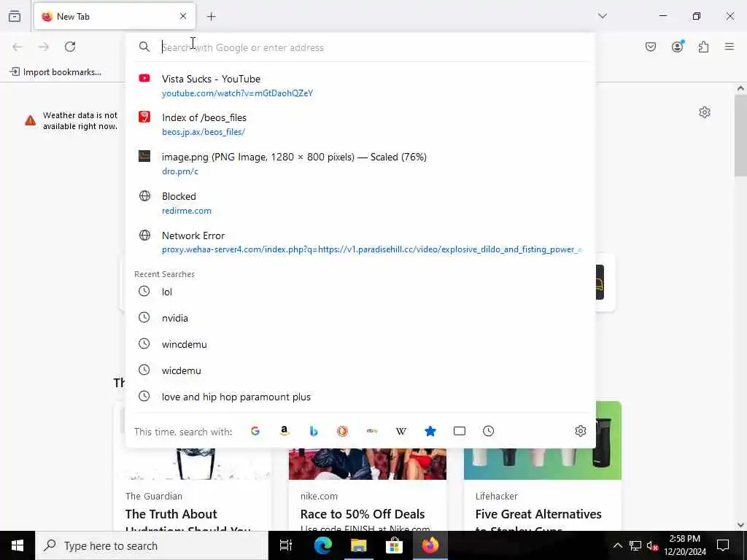747x560 pixels.
Task: Launch Microsoft Edge from taskbar
Action: (x=322, y=545)
